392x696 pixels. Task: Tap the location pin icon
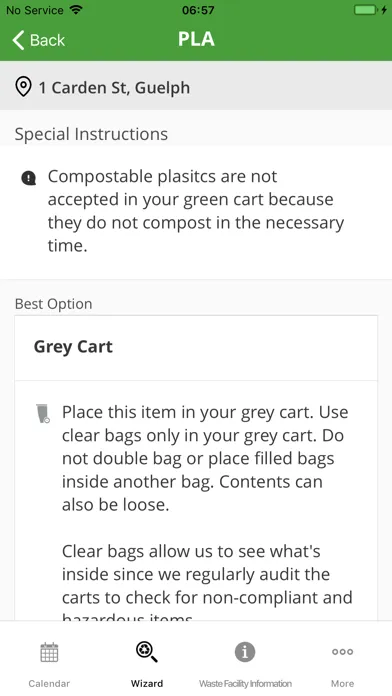(23, 87)
